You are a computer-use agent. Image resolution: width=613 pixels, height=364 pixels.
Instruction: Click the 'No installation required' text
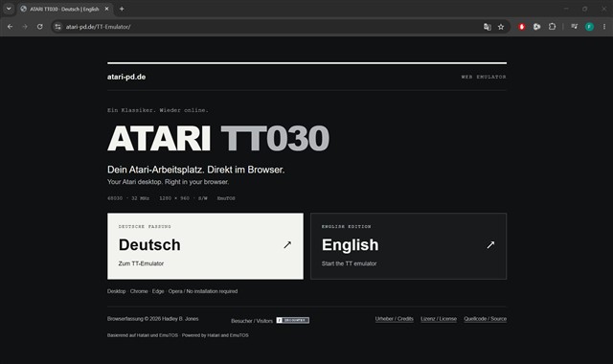click(x=212, y=291)
